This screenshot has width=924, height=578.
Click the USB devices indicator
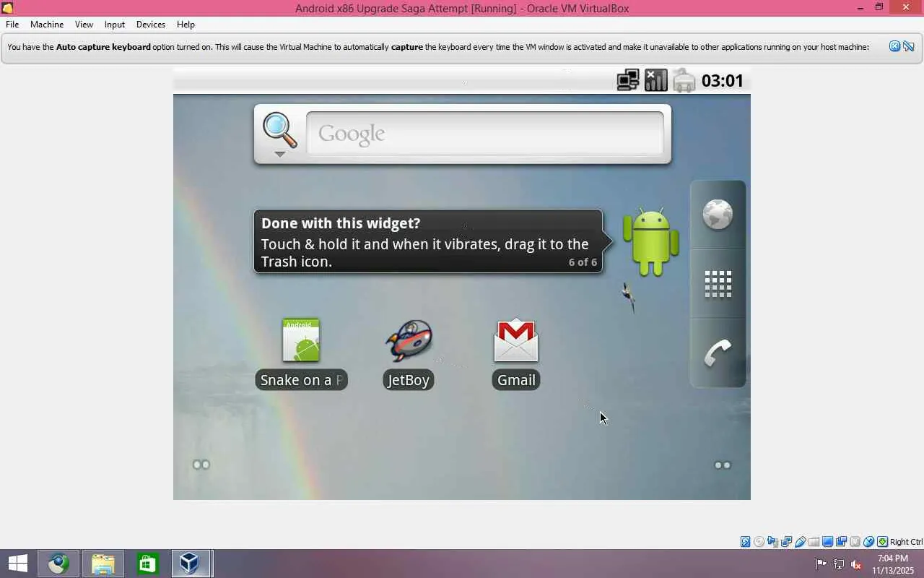point(800,542)
